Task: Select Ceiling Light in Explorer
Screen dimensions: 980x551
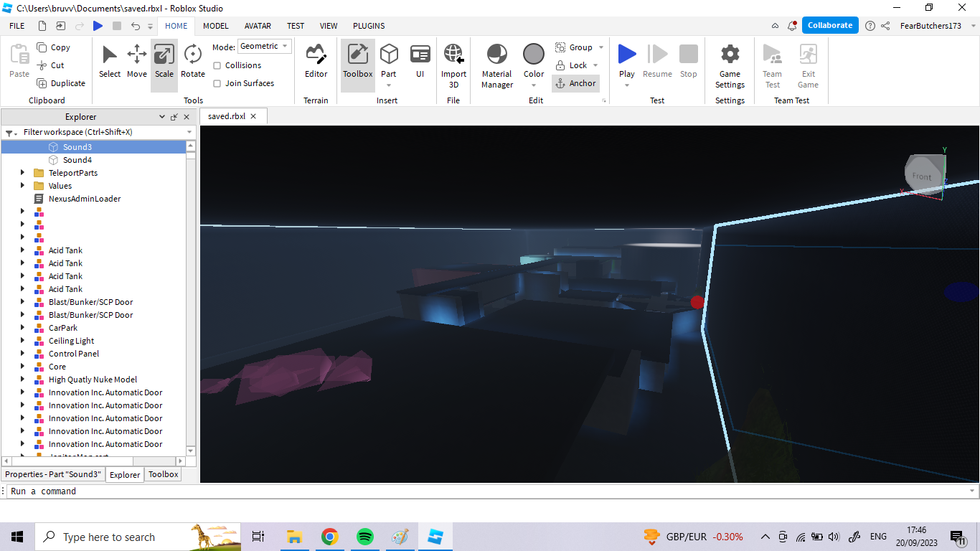Action: 71,341
